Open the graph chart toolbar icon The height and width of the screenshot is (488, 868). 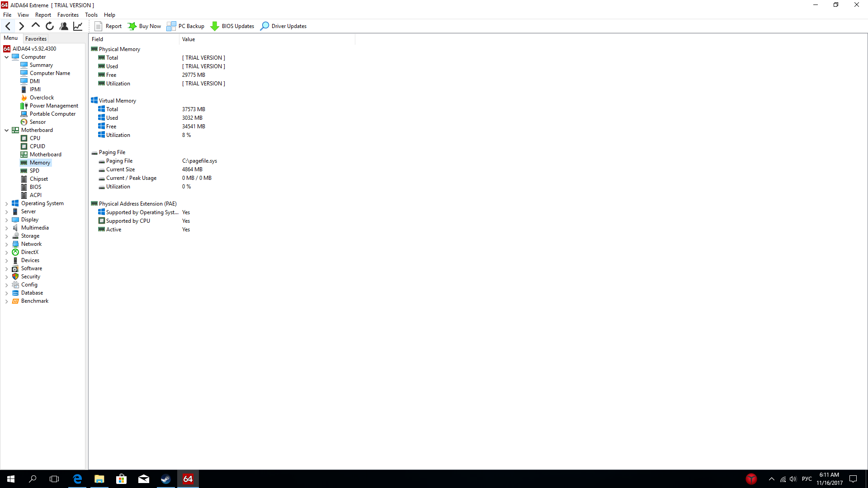point(78,26)
